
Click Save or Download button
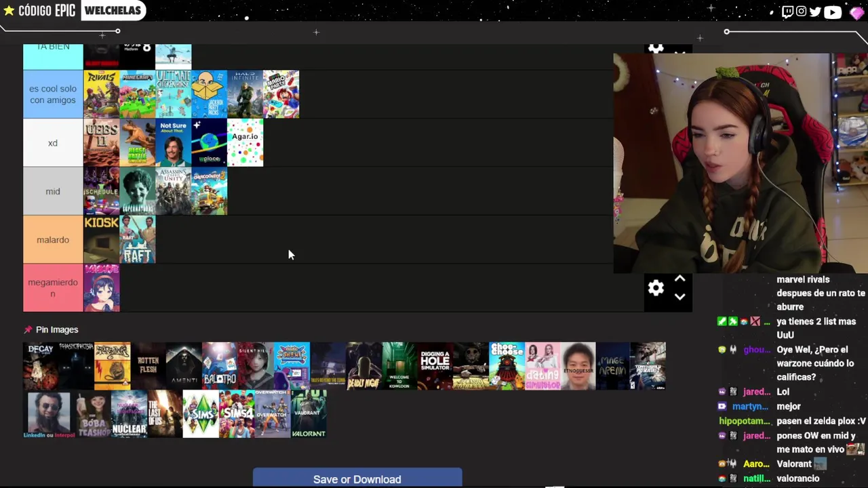point(357,478)
